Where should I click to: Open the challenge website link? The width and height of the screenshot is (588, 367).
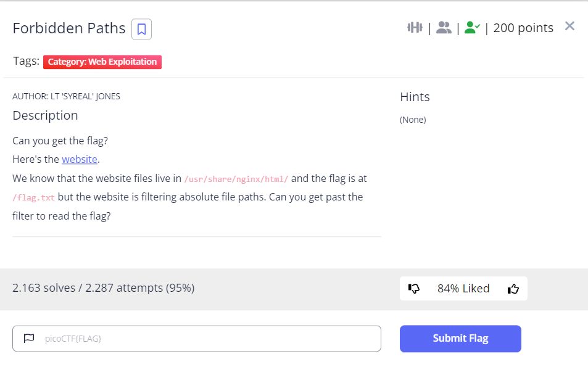point(80,159)
